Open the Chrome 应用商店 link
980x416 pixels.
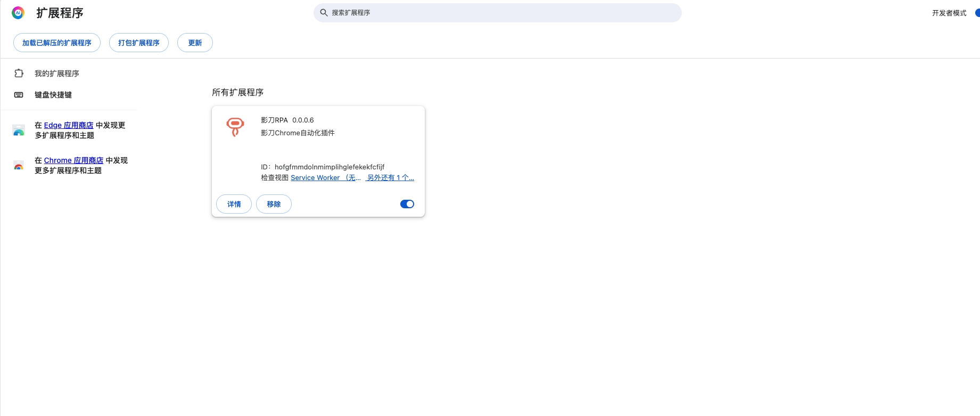pos(74,160)
